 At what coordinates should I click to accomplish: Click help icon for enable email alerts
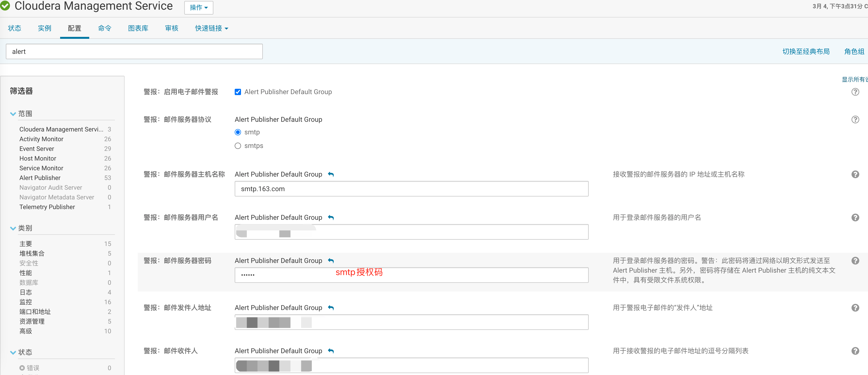(x=855, y=92)
